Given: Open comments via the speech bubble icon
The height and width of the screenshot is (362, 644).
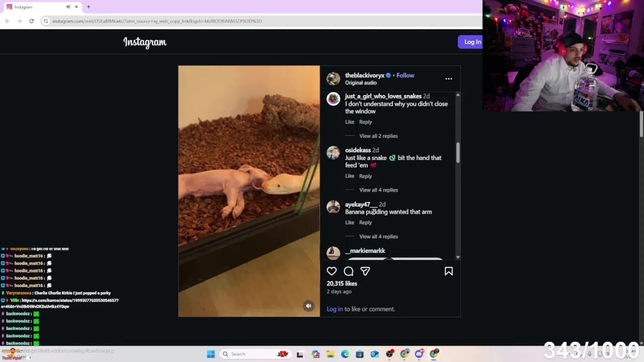Looking at the screenshot, I should pos(349,271).
